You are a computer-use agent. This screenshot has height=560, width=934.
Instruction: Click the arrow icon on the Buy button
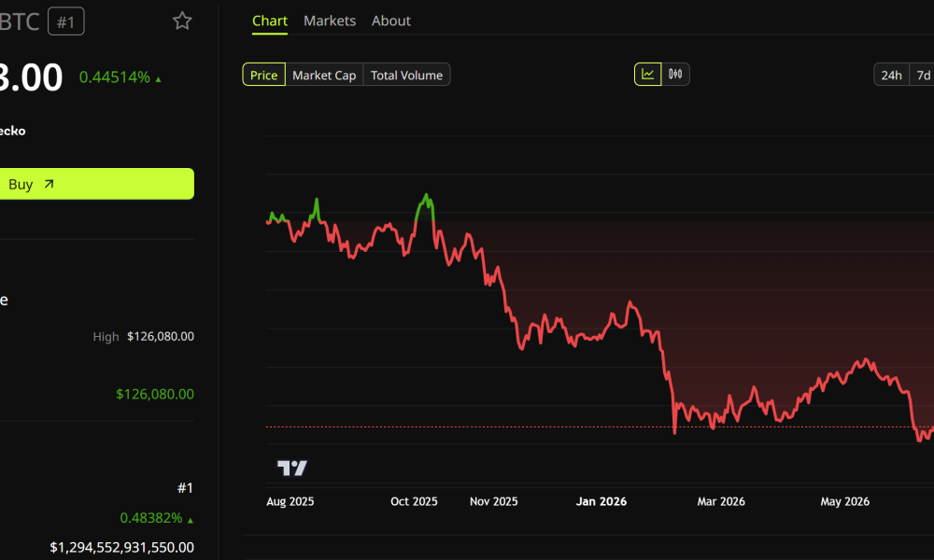[x=49, y=184]
